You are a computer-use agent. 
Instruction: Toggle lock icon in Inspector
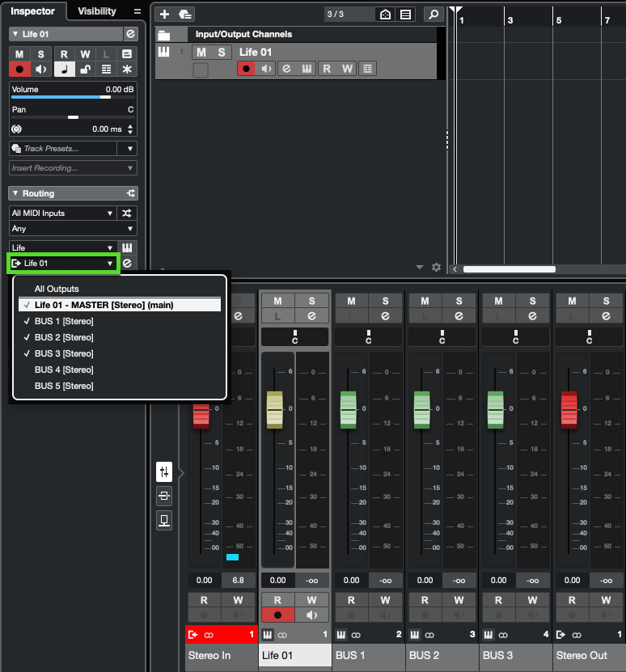coord(85,69)
